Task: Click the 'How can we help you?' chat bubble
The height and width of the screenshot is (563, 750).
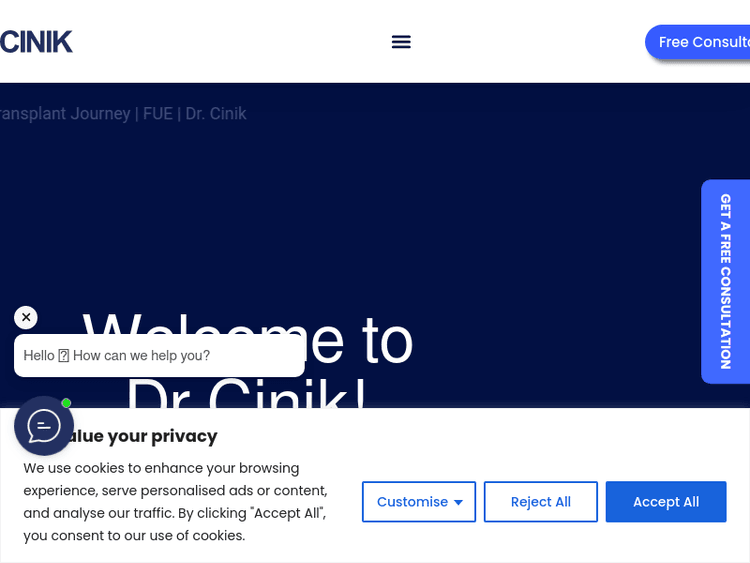Action: [x=159, y=355]
